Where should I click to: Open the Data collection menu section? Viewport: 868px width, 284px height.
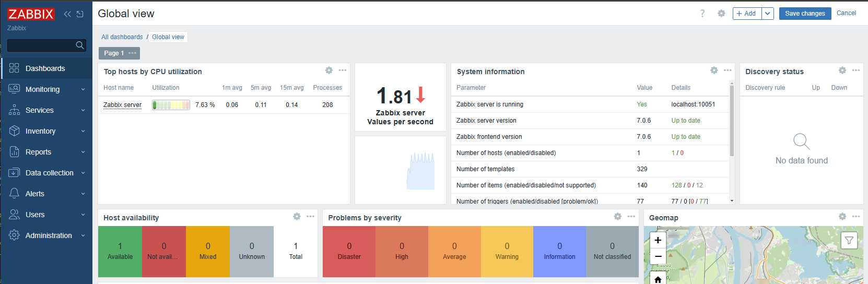(46, 173)
